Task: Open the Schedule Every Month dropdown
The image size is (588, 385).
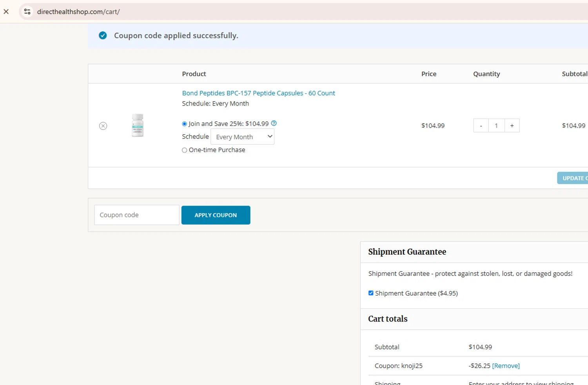Action: (243, 137)
